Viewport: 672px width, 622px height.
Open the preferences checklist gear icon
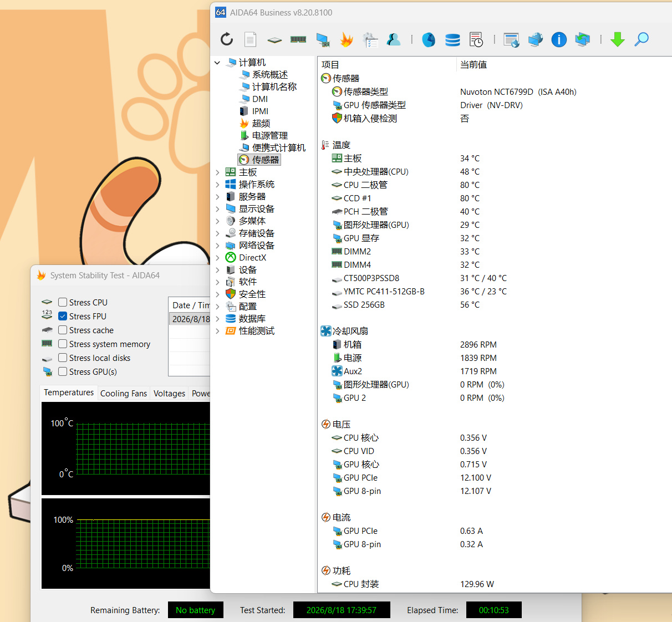click(x=370, y=39)
